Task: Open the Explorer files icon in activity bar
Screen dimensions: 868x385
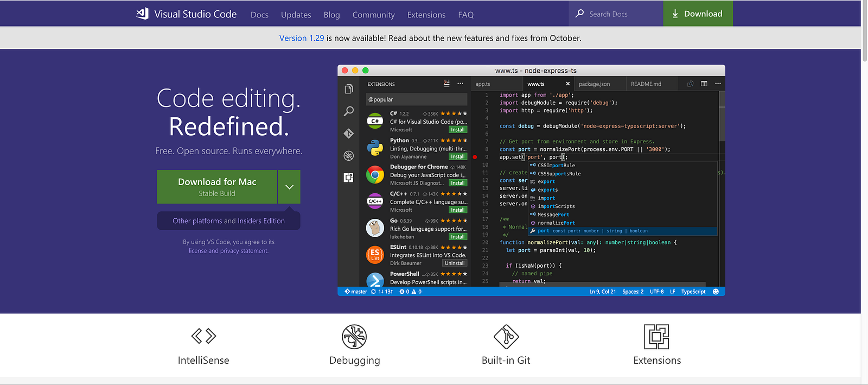Action: coord(349,89)
